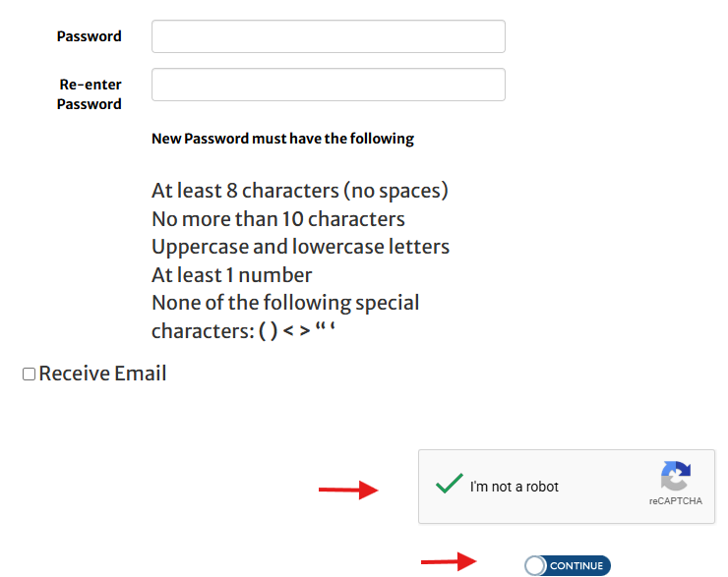Click the green reCAPTCHA checkmark
This screenshot has height=577, width=728.
coord(449,484)
